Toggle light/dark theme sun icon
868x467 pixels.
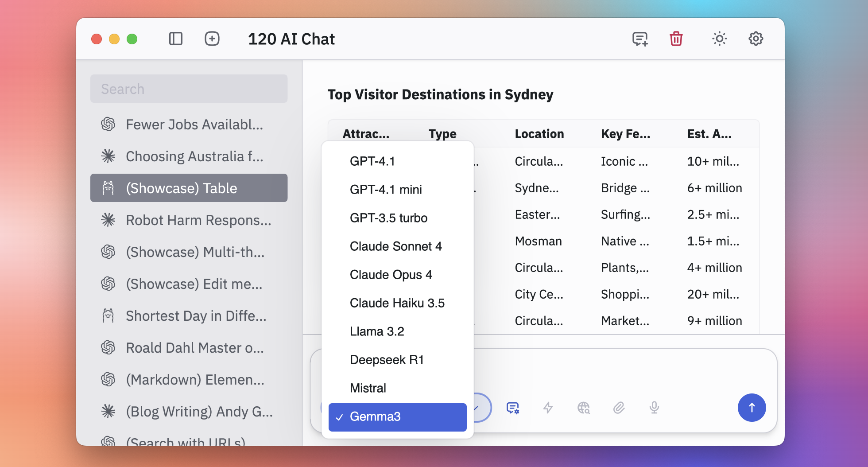click(719, 39)
